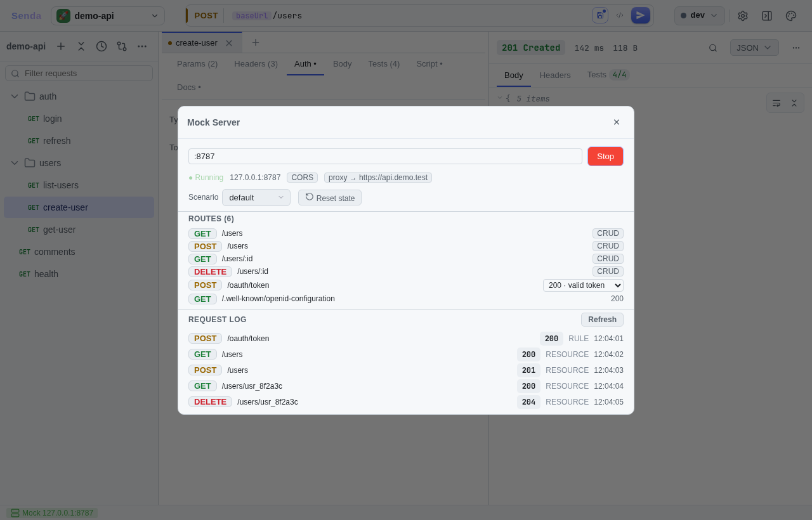This screenshot has width=812, height=520.
Task: Collapse the auth folder chevron
Action: pyautogui.click(x=15, y=96)
